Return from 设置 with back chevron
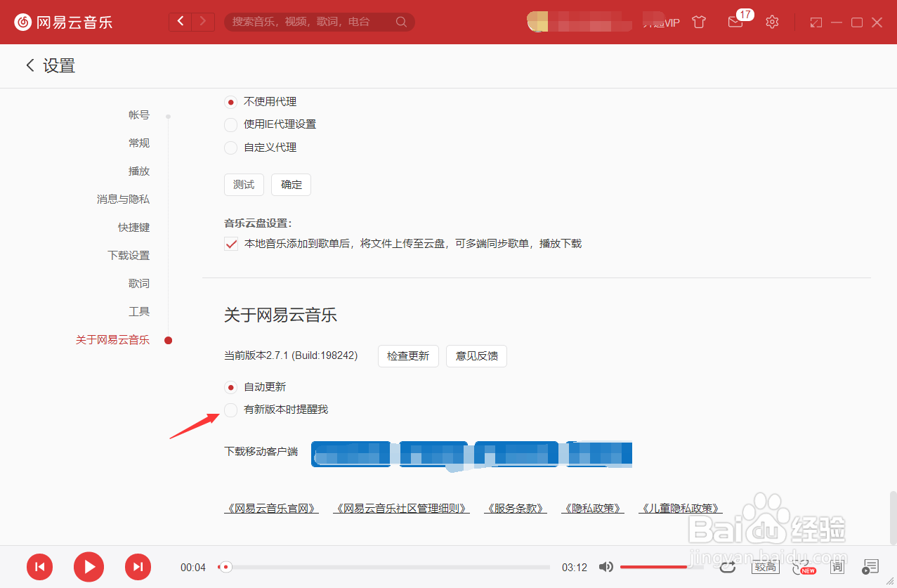This screenshot has width=897, height=588. click(30, 65)
